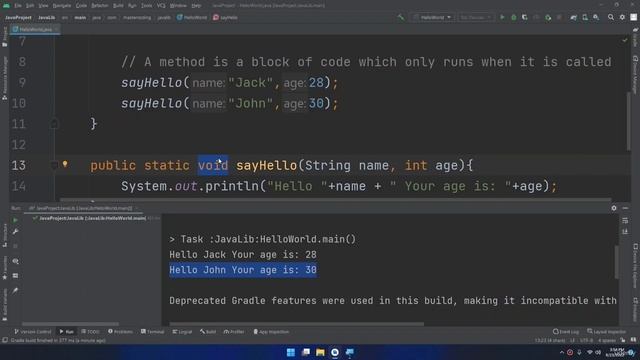Open the TODO tool window tab
Image resolution: width=640 pixels, height=360 pixels.
coord(90,332)
